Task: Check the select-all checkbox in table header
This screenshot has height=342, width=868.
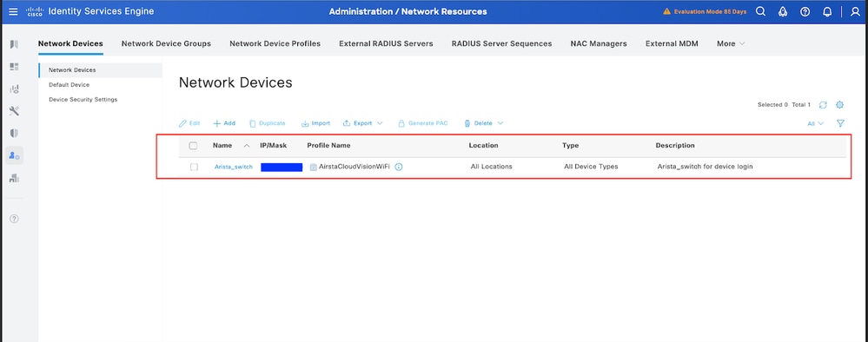Action: 193,146
